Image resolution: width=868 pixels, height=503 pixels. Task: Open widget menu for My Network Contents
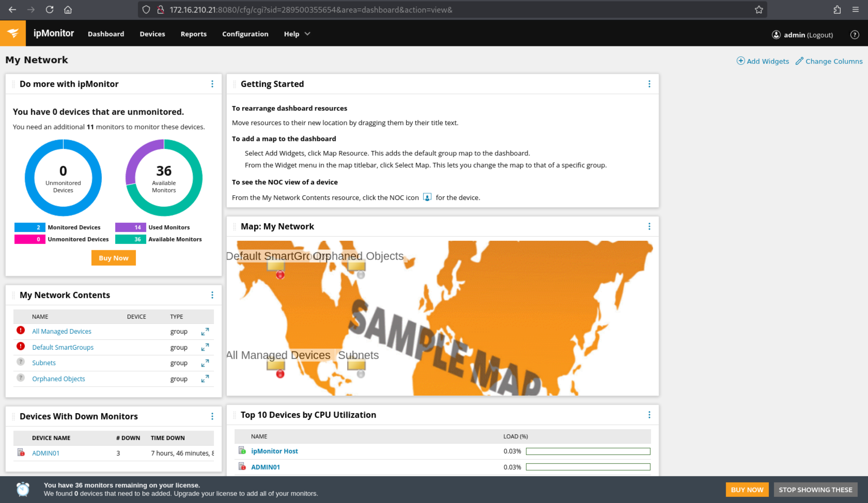(x=212, y=295)
